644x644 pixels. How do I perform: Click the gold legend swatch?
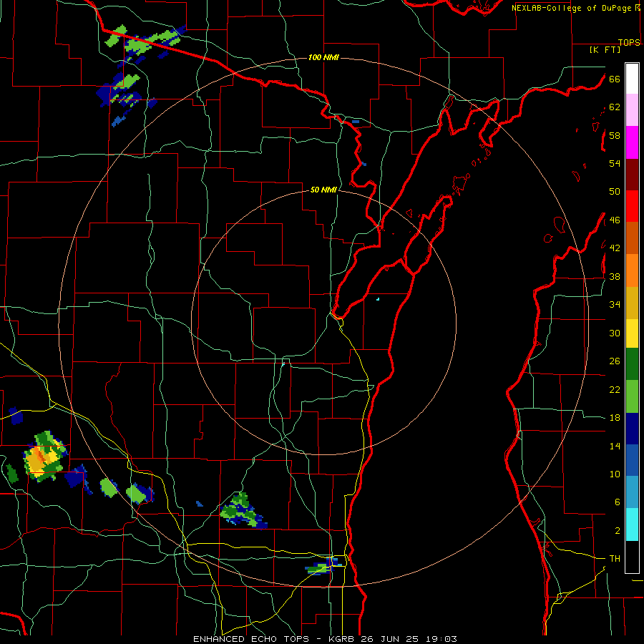click(x=632, y=303)
